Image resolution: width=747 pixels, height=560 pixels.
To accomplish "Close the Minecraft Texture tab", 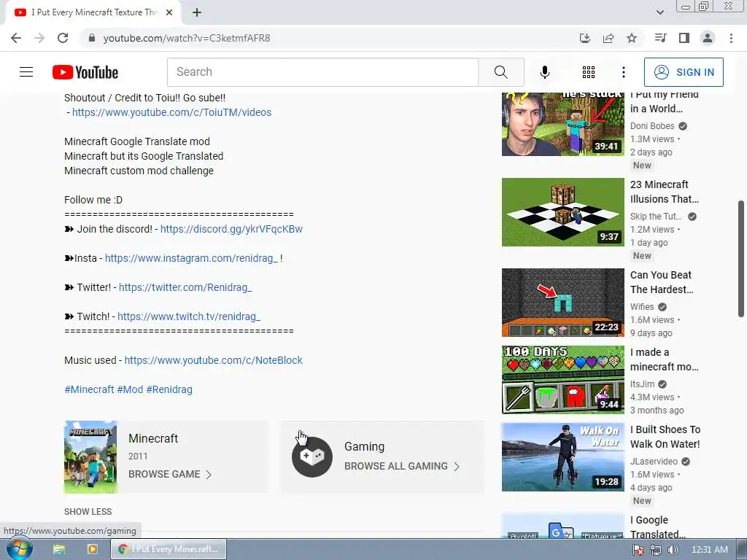I will pos(169,13).
